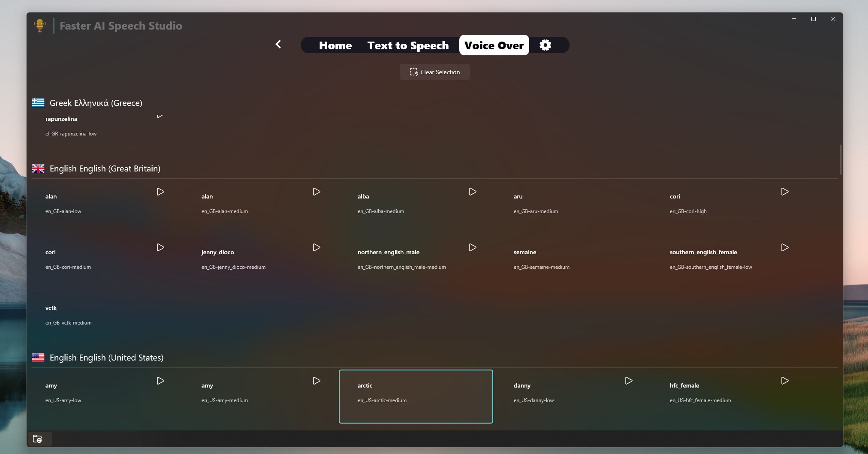Play the southern_english_female voice preview
The image size is (868, 454).
click(785, 247)
